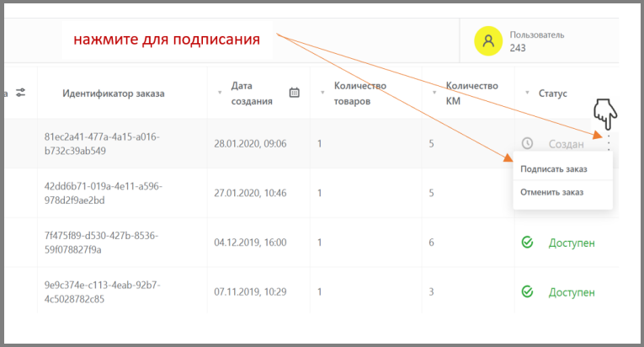Click the Количество КМ column header
Screen dimensions: 644x347
(472, 93)
